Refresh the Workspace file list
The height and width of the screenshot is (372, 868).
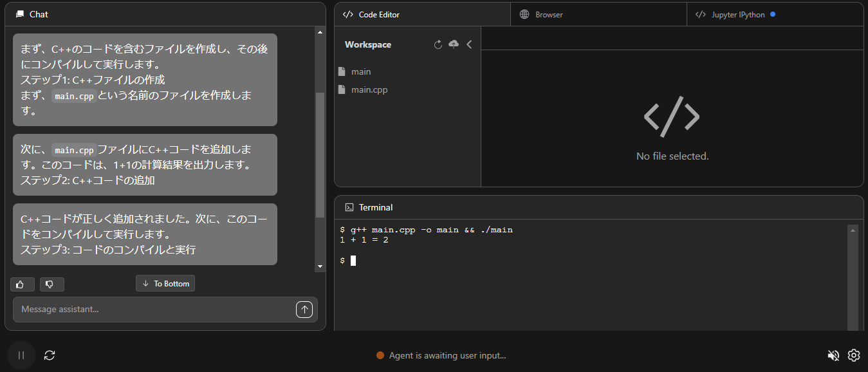coord(438,44)
